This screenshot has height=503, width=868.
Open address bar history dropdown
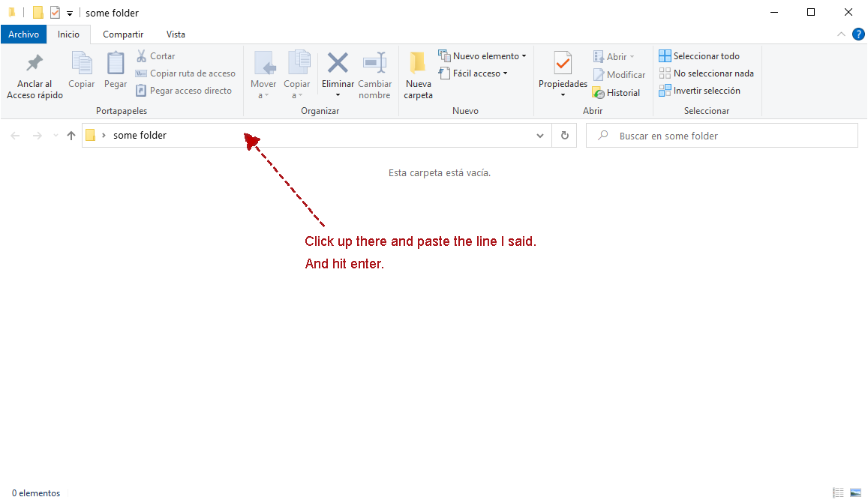pos(539,136)
